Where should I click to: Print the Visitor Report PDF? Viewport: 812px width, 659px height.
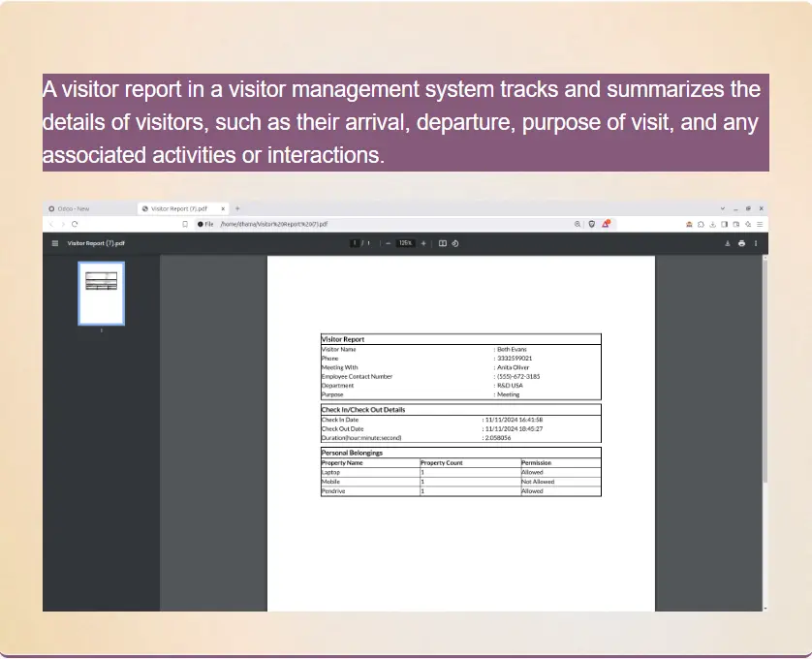[x=741, y=243]
